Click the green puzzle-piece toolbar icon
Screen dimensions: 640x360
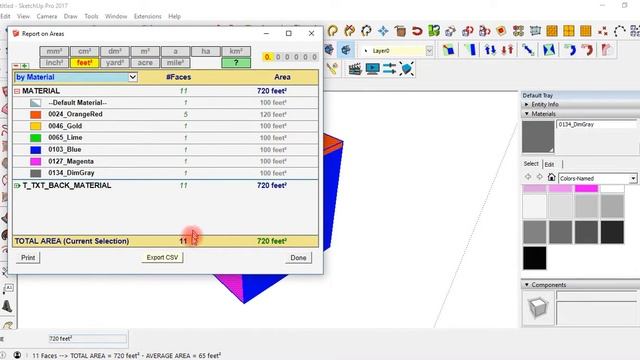(x=434, y=31)
